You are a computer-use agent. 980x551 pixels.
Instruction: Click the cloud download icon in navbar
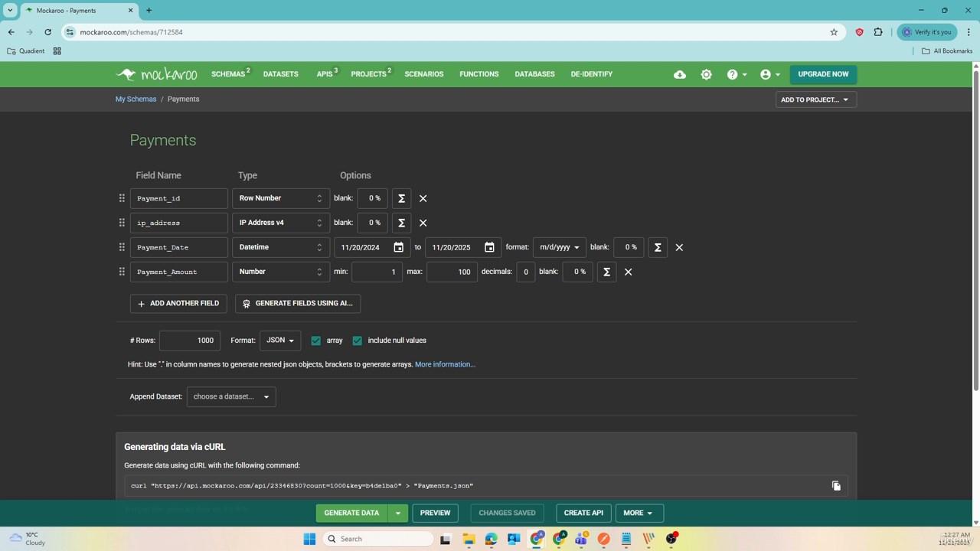(679, 74)
